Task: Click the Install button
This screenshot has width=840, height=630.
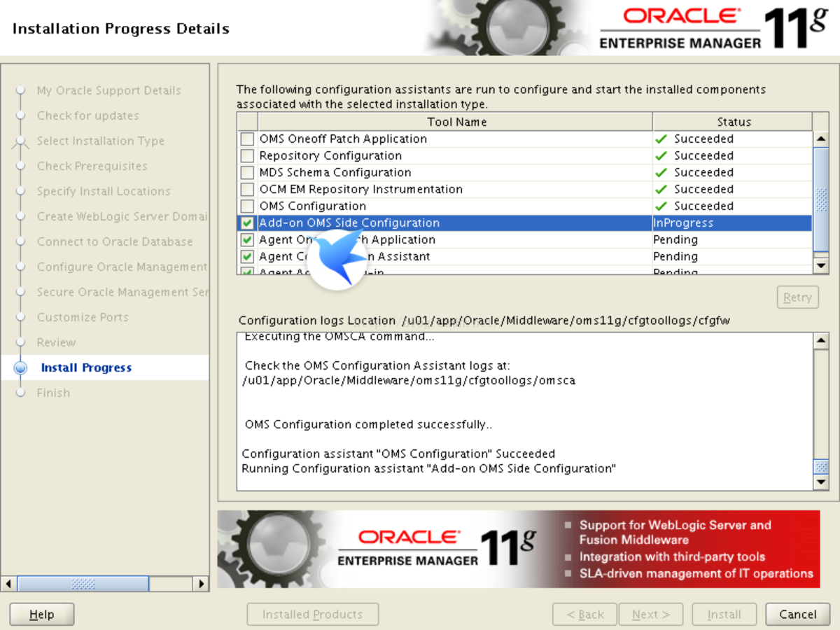Action: tap(724, 615)
